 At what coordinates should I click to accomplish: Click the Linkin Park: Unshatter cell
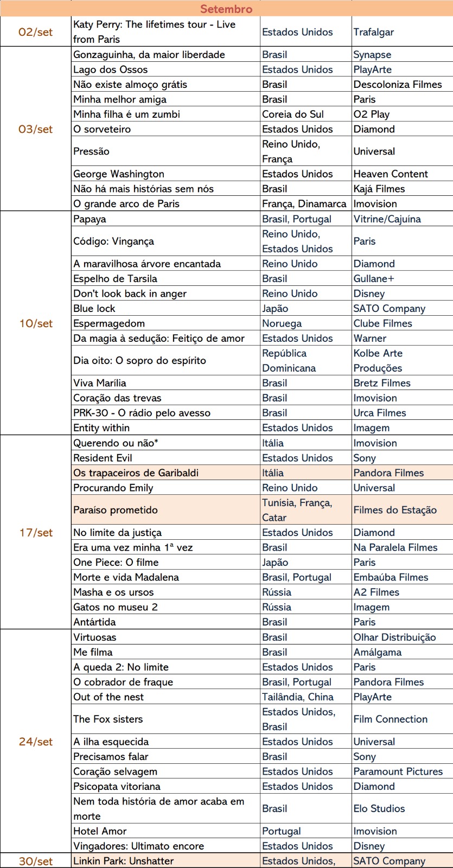click(165, 861)
